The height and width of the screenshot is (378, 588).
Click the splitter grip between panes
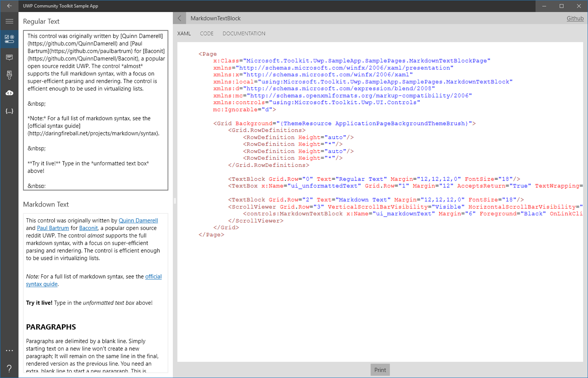tap(175, 201)
